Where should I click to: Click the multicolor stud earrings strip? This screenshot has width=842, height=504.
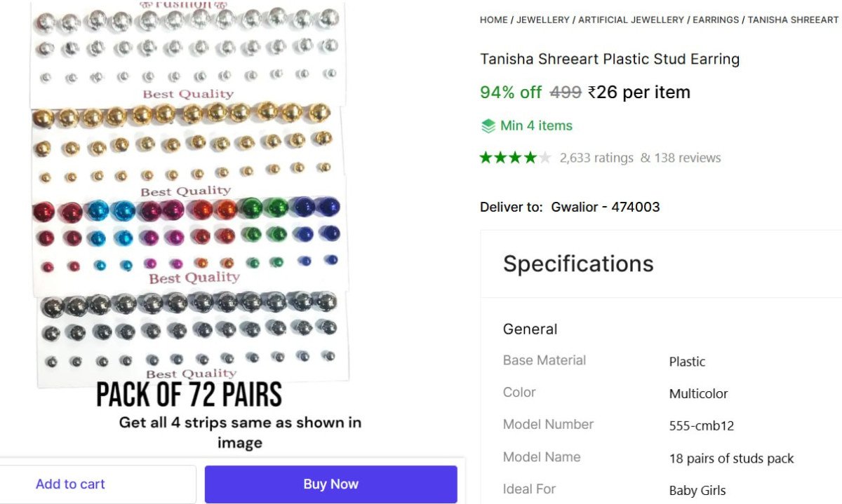click(x=187, y=235)
